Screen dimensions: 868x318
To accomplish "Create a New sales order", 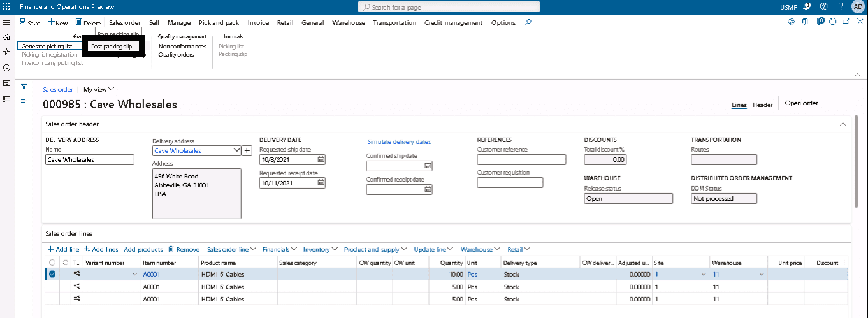I will (x=57, y=22).
